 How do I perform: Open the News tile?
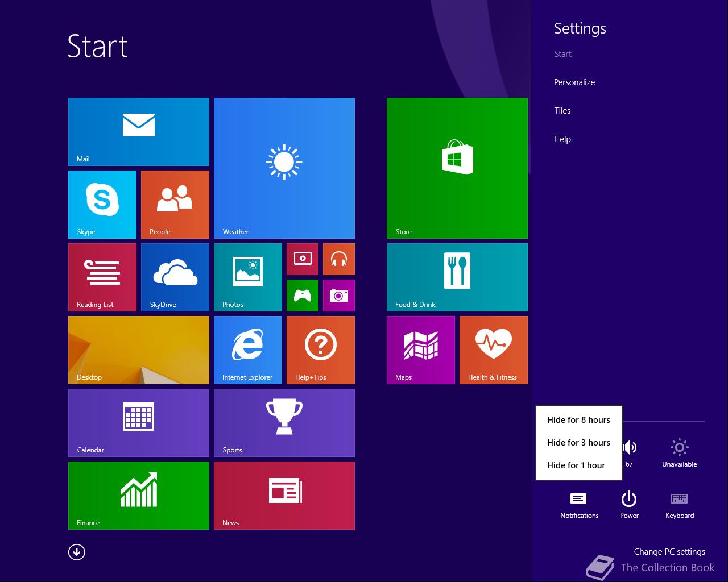284,496
